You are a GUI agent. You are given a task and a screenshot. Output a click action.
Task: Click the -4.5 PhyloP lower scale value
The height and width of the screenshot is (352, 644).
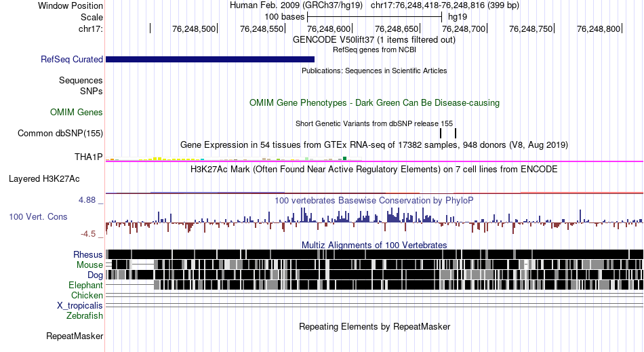88,234
